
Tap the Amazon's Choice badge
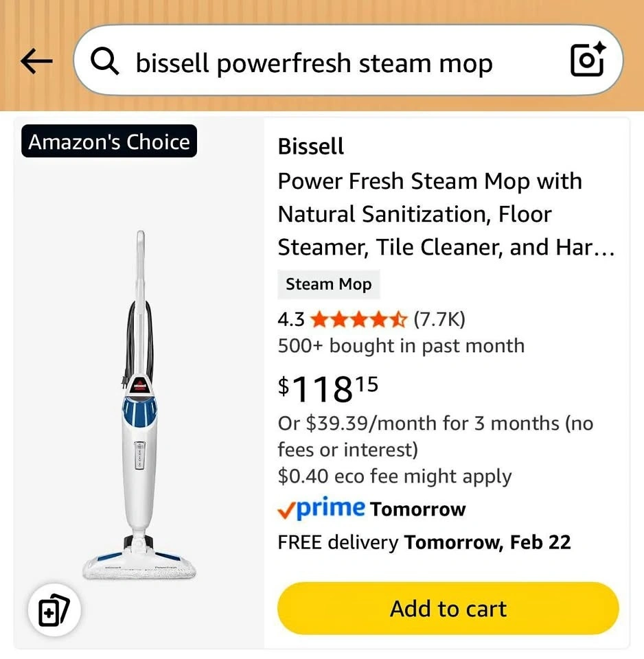point(109,142)
